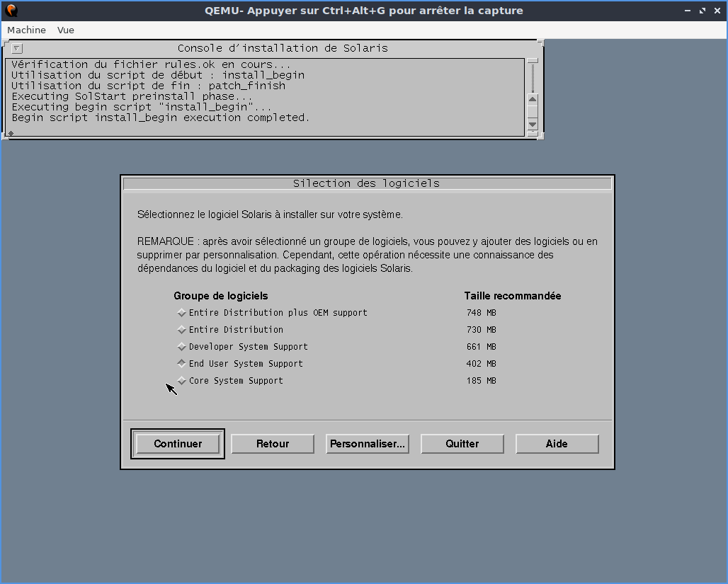
Task: Click the Taille recommandée column header
Action: coord(513,296)
